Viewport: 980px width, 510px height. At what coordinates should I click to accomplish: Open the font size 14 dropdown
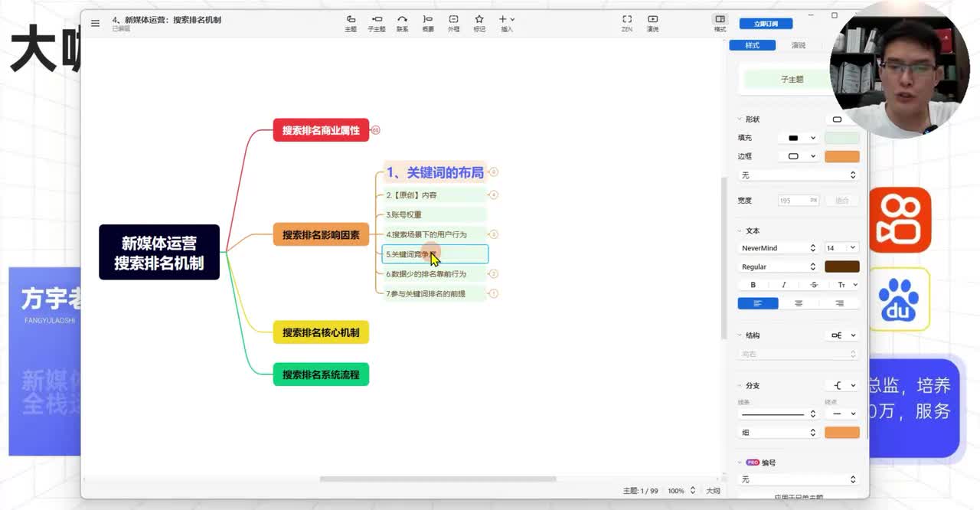pos(841,248)
